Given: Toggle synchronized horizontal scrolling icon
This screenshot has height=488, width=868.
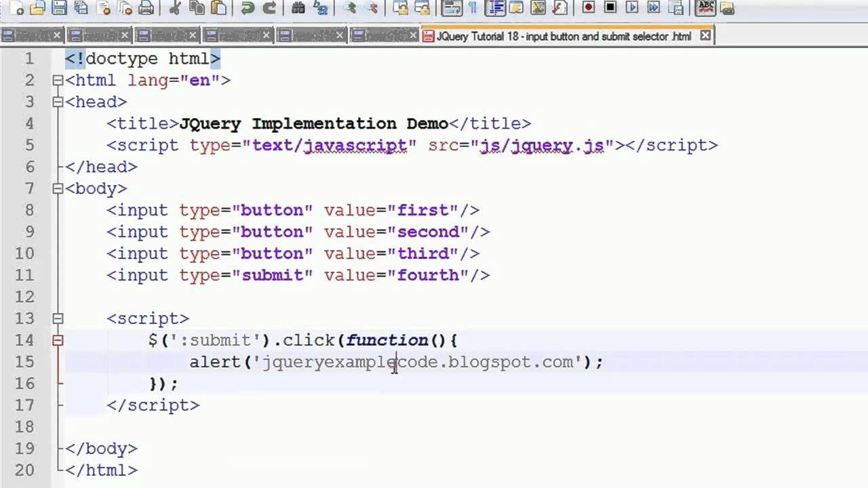Looking at the screenshot, I should 422,7.
